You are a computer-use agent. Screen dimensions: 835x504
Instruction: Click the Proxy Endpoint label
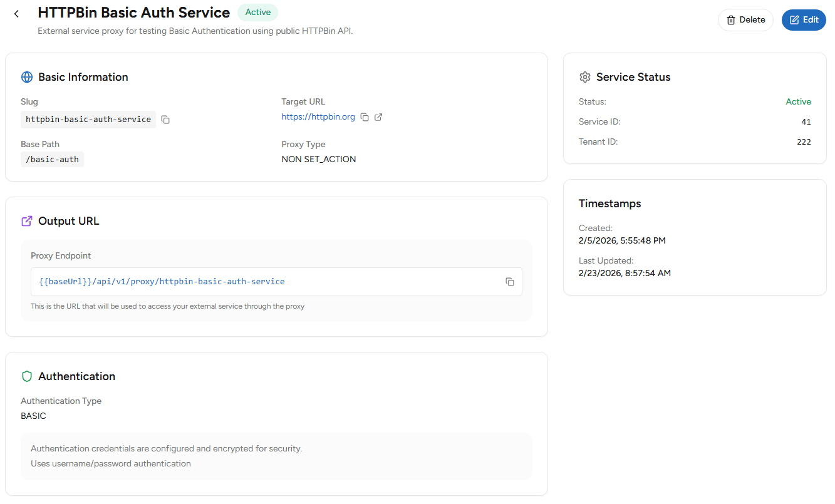tap(61, 255)
